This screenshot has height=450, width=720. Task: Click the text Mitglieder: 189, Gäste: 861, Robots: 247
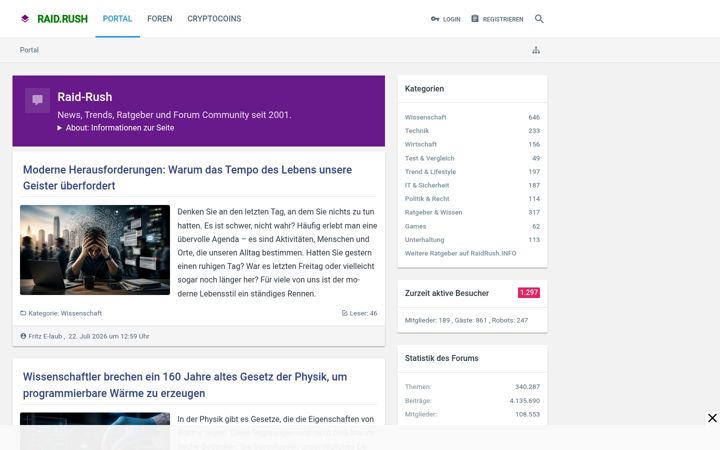466,320
